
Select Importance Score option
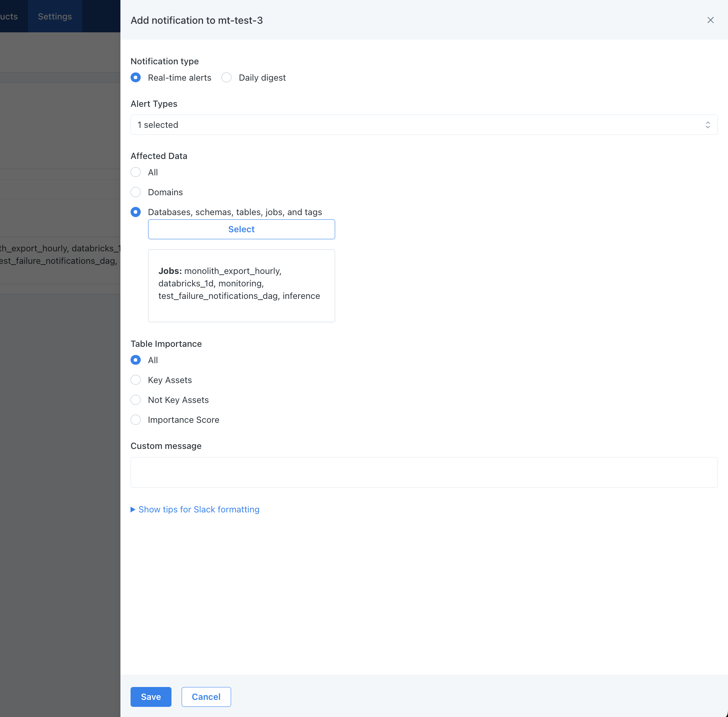136,420
